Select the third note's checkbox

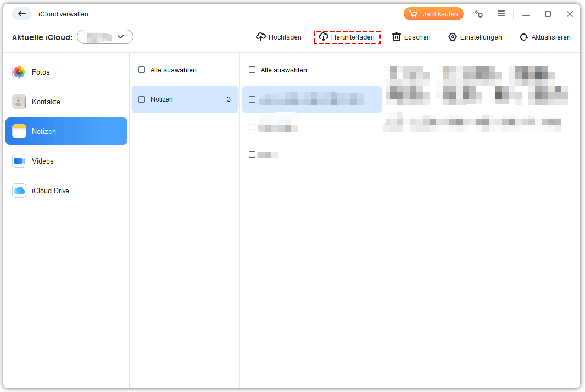252,154
